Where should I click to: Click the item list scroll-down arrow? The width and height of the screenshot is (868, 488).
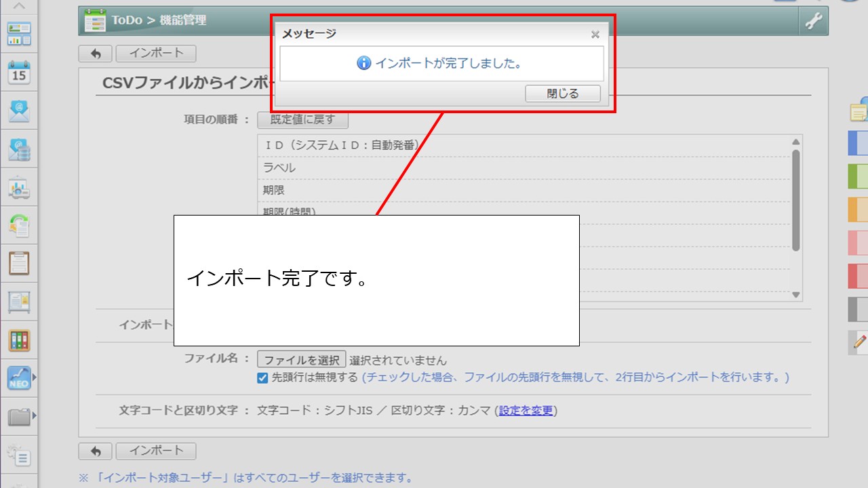coord(797,295)
